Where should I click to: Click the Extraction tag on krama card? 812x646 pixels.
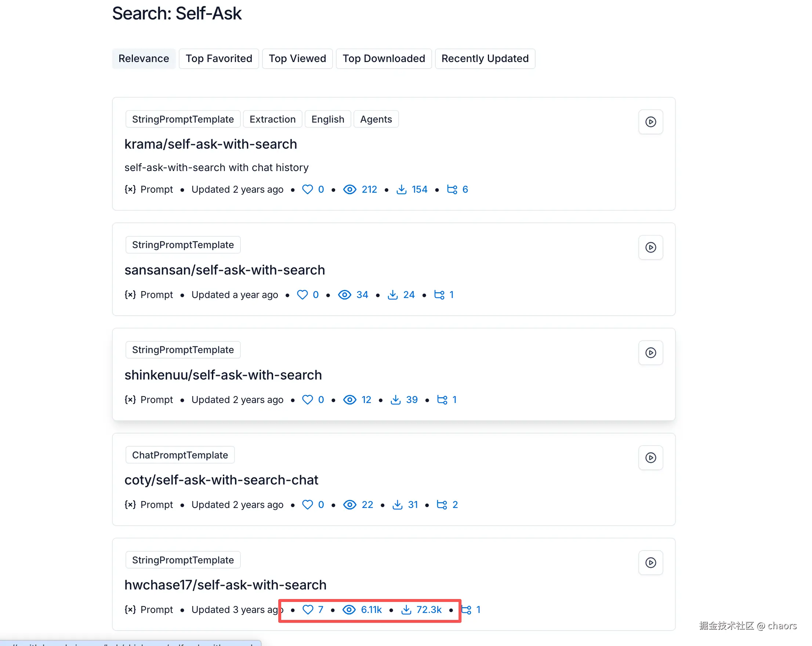click(x=272, y=119)
